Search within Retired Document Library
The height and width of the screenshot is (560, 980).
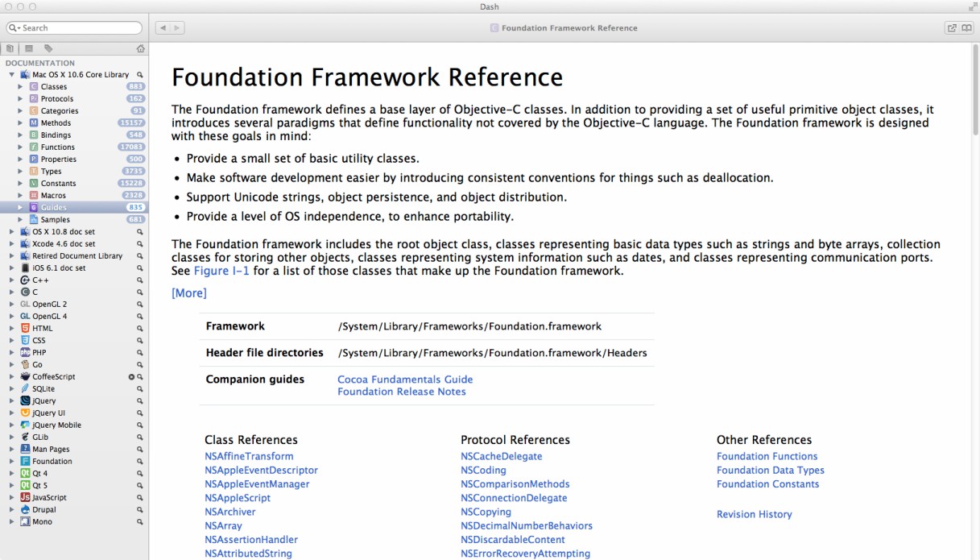coord(139,256)
